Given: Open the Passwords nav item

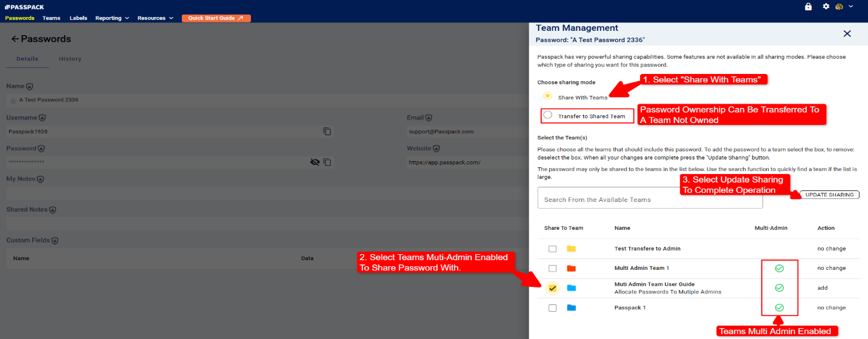Looking at the screenshot, I should pyautogui.click(x=20, y=18).
